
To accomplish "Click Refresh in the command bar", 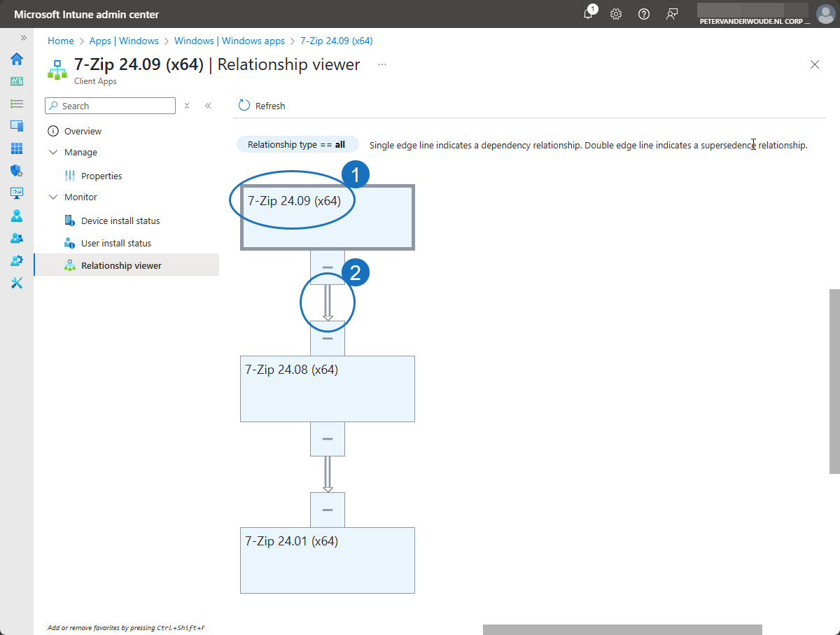I will [262, 106].
